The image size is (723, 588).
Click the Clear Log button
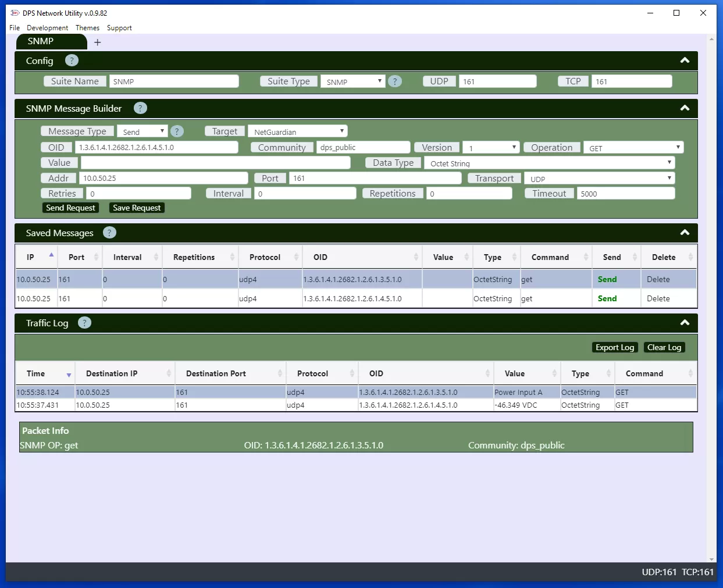click(x=664, y=347)
